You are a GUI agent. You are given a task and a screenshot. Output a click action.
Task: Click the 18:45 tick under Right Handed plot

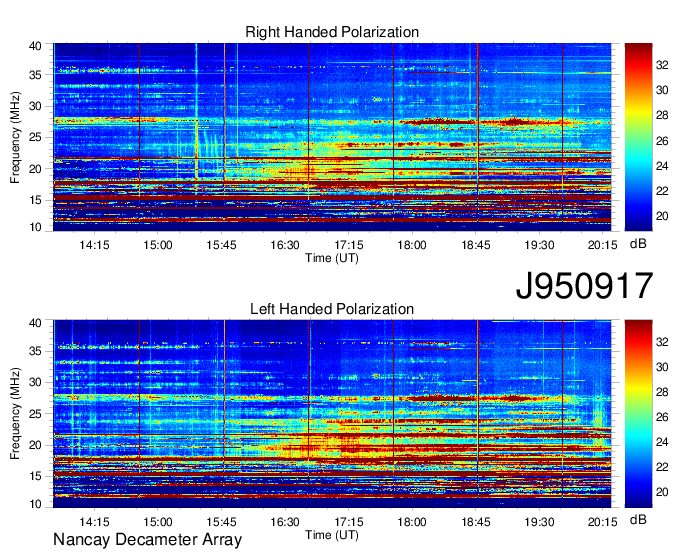(x=476, y=245)
